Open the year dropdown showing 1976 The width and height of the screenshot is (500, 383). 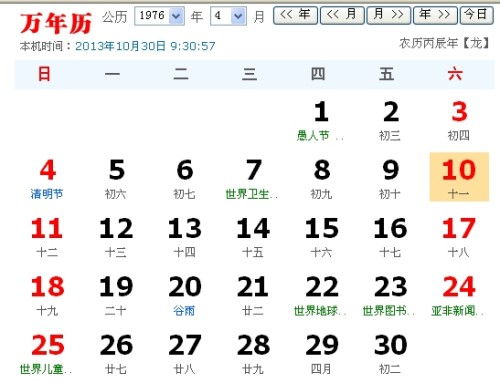pyautogui.click(x=159, y=16)
